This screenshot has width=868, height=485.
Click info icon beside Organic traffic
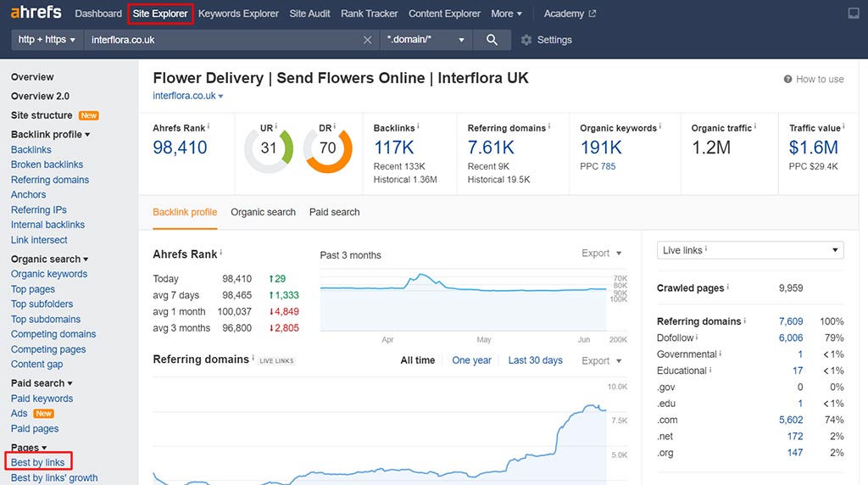tap(755, 127)
